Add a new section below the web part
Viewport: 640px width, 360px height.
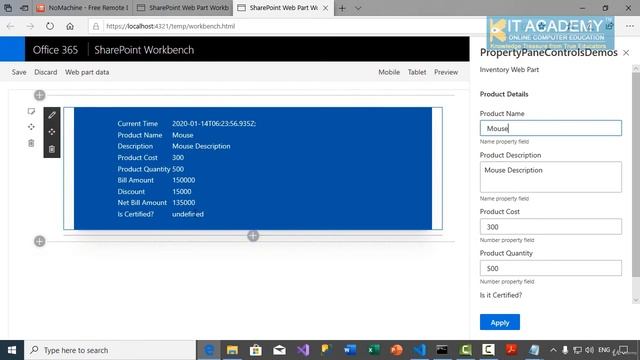click(40, 241)
